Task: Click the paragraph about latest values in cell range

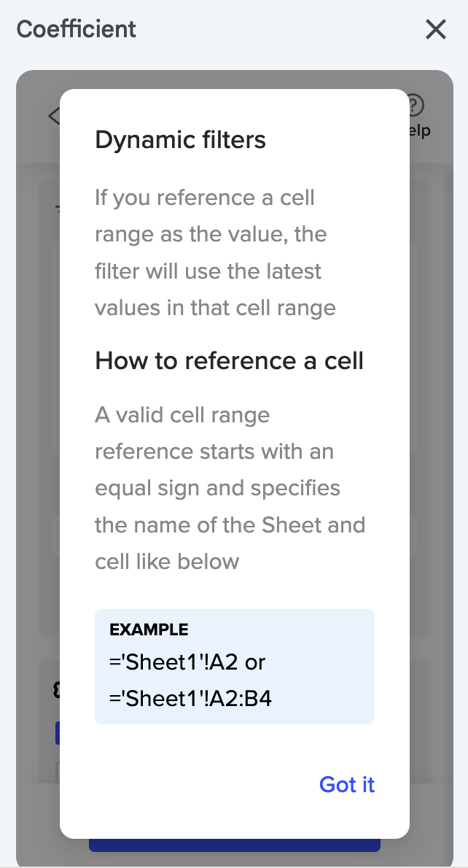Action: pyautogui.click(x=215, y=252)
